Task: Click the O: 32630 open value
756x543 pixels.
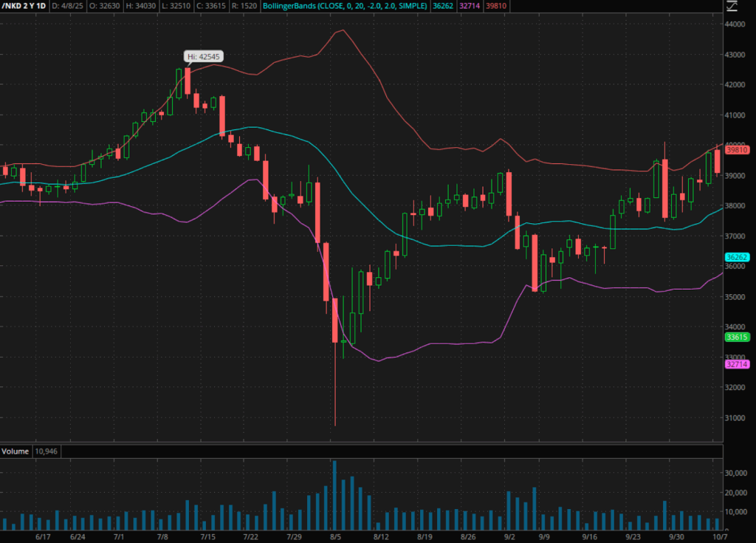Action: 104,6
